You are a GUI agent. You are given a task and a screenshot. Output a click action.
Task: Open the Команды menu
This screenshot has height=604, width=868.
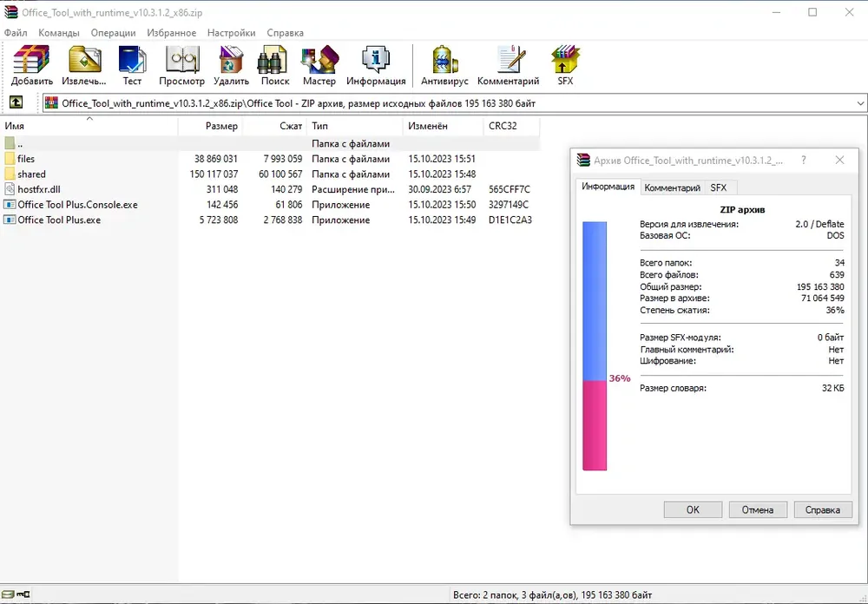click(x=59, y=33)
